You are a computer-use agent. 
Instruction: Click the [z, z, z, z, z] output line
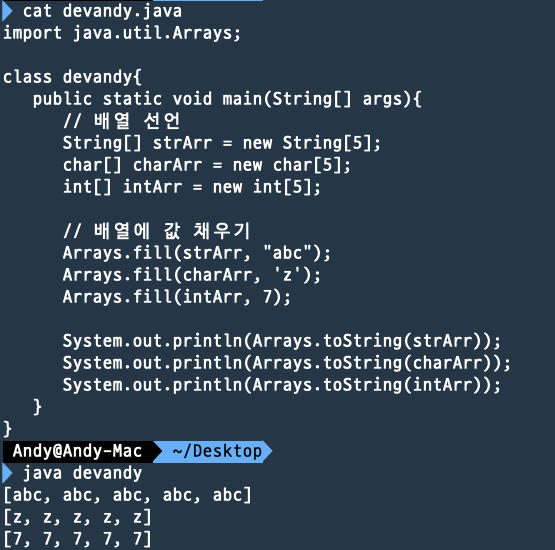coord(77,517)
